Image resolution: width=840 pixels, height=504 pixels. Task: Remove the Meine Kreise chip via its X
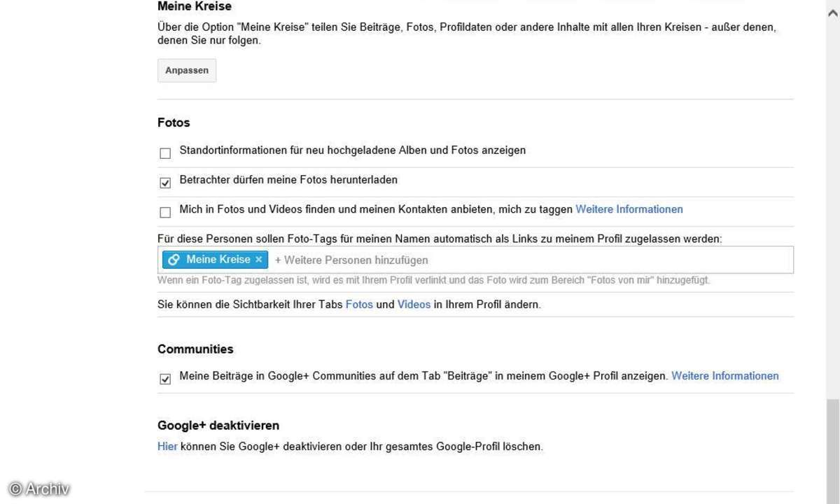click(258, 260)
